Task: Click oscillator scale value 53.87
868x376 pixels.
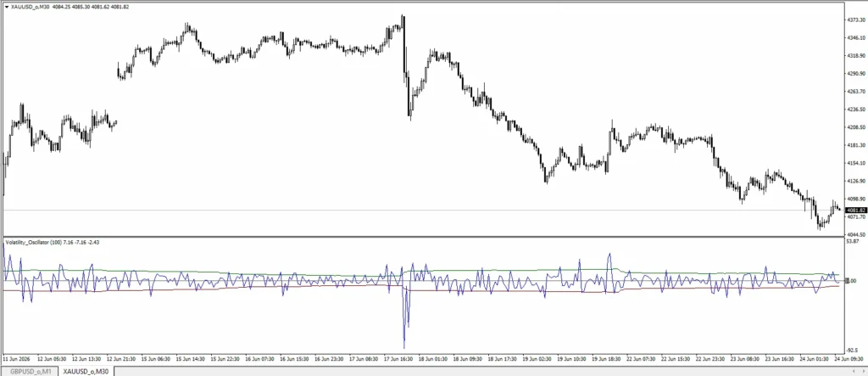Action: pyautogui.click(x=853, y=242)
